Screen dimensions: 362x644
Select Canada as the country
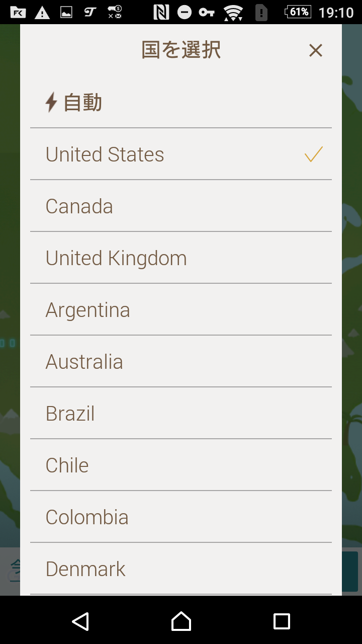click(181, 206)
